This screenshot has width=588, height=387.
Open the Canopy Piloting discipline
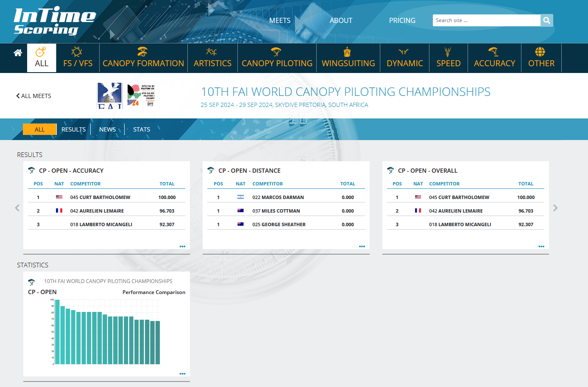click(277, 58)
